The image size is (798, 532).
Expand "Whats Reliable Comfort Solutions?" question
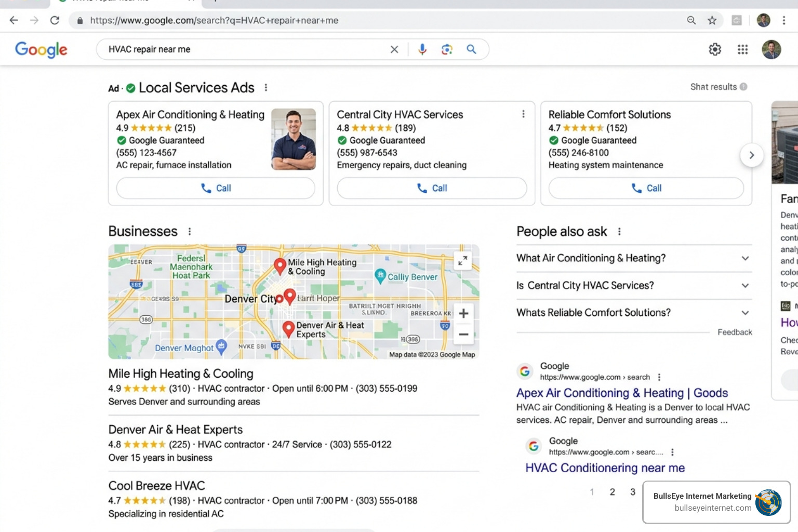point(634,313)
